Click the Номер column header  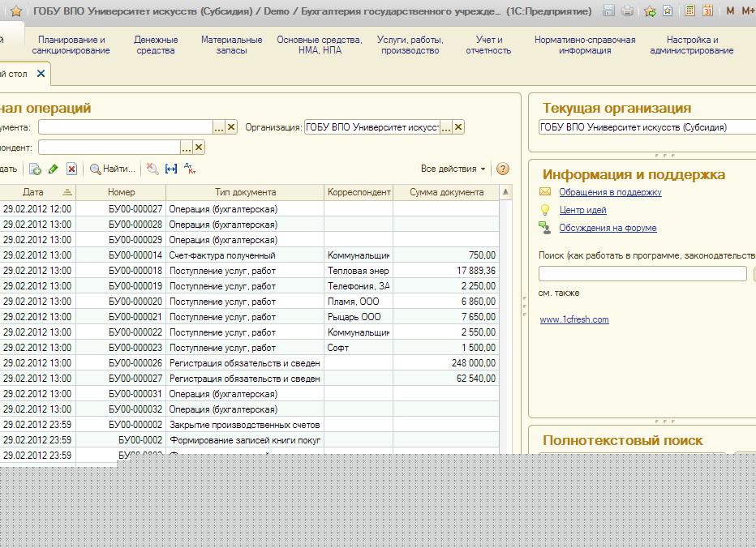pyautogui.click(x=121, y=192)
